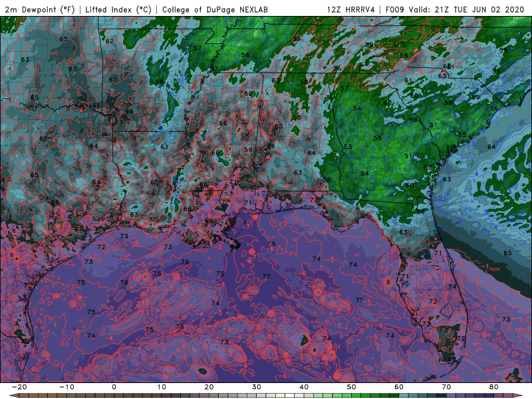Viewport: 532px width, 399px height.
Task: Click the 60 label on the color scale
Action: coord(399,387)
